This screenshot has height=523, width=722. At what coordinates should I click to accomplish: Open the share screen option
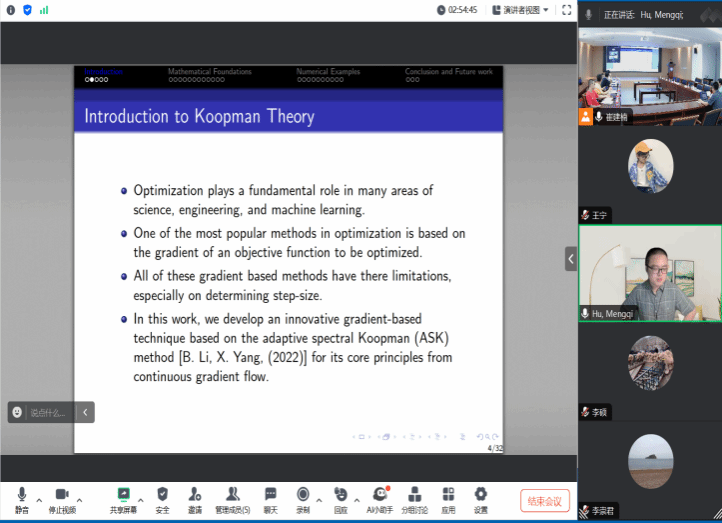coord(124,495)
